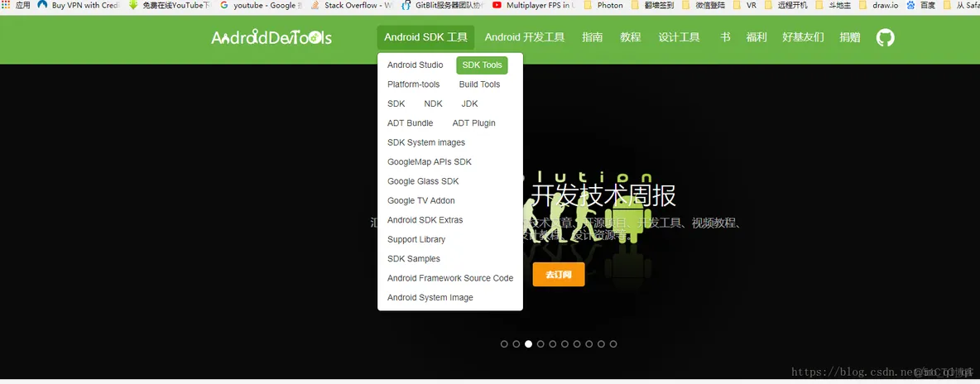
Task: Select Support Library in the dropdown
Action: pos(416,239)
